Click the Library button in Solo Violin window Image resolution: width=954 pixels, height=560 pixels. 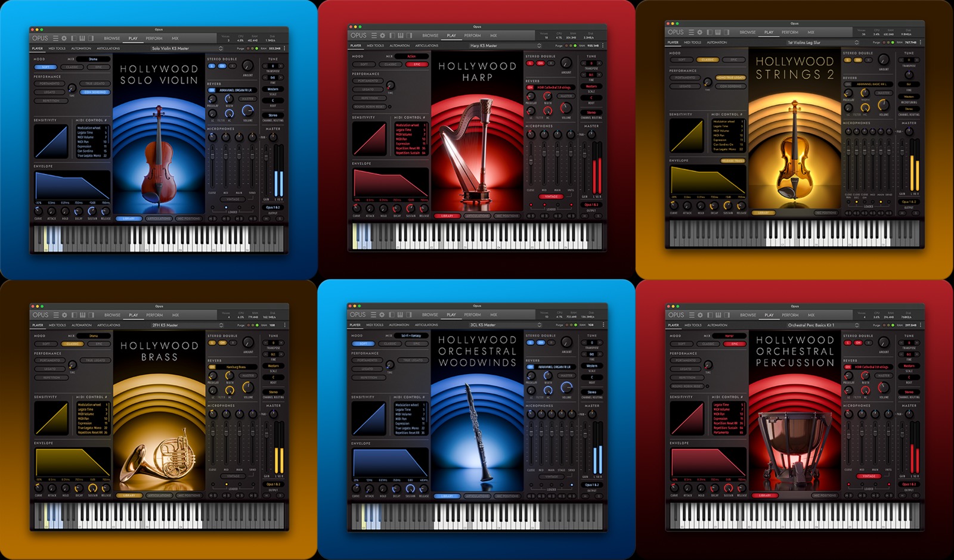(x=129, y=219)
